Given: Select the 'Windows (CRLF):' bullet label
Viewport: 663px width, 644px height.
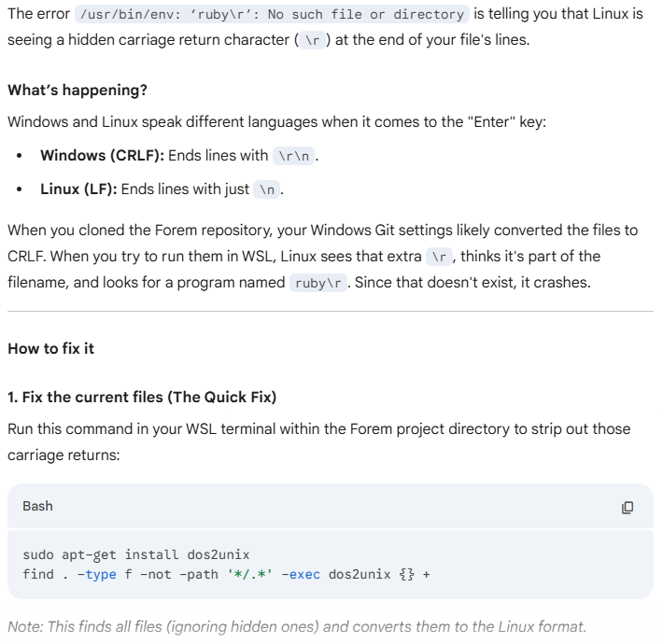Looking at the screenshot, I should (102, 156).
